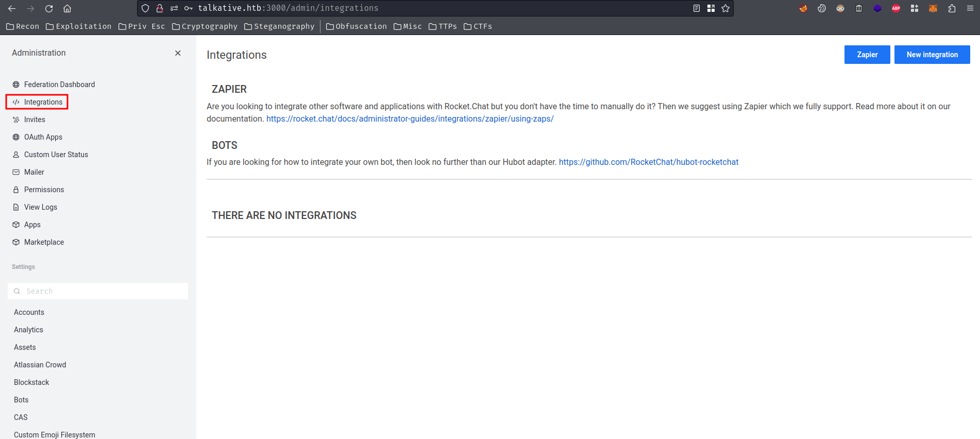Open Accounts settings
Image resolution: width=980 pixels, height=439 pixels.
[29, 312]
